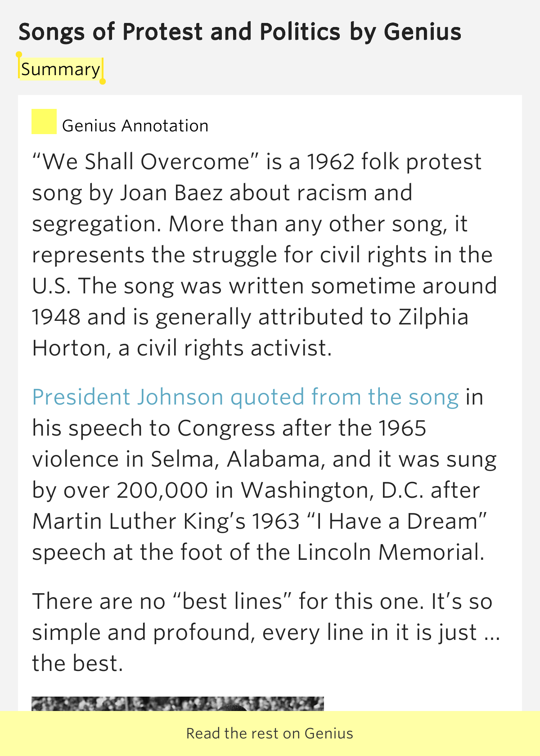Click the highlighted "Summary" text
Screen dimensions: 540x756
point(61,69)
